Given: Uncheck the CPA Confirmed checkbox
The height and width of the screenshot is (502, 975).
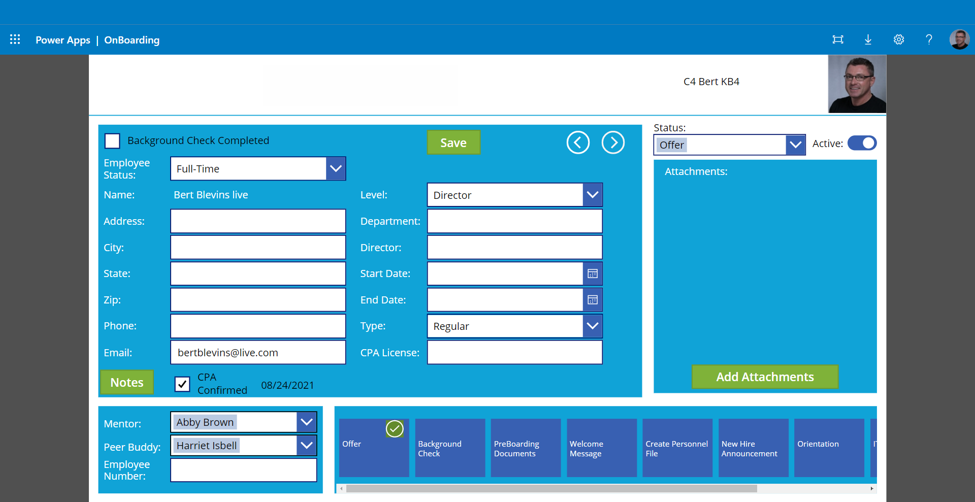Looking at the screenshot, I should (x=182, y=384).
